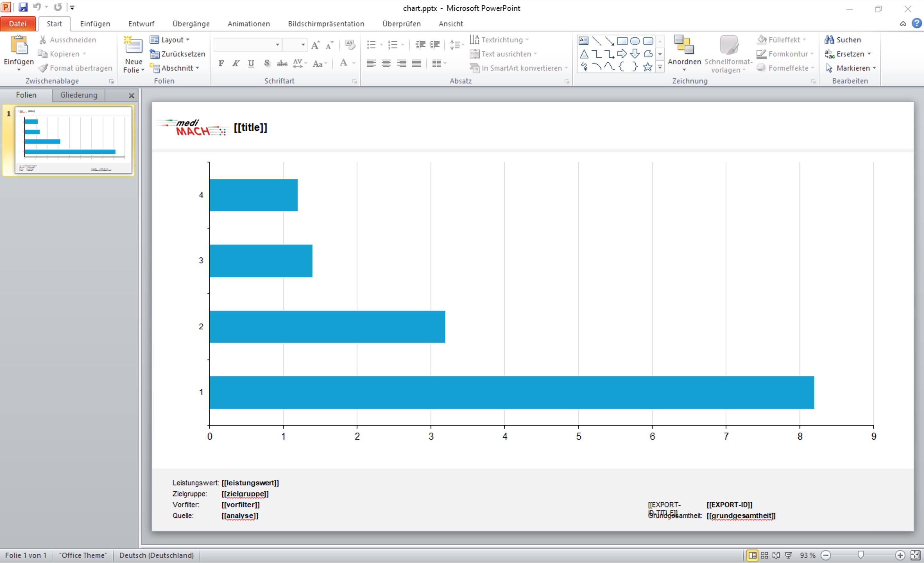This screenshot has height=563, width=924.
Task: Zoom out with minus icon
Action: 826,555
